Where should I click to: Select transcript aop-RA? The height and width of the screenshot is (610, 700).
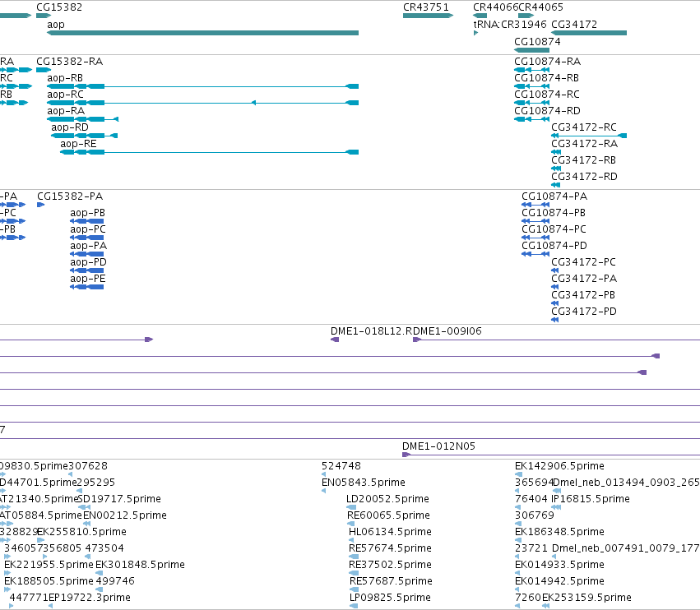tap(82, 119)
